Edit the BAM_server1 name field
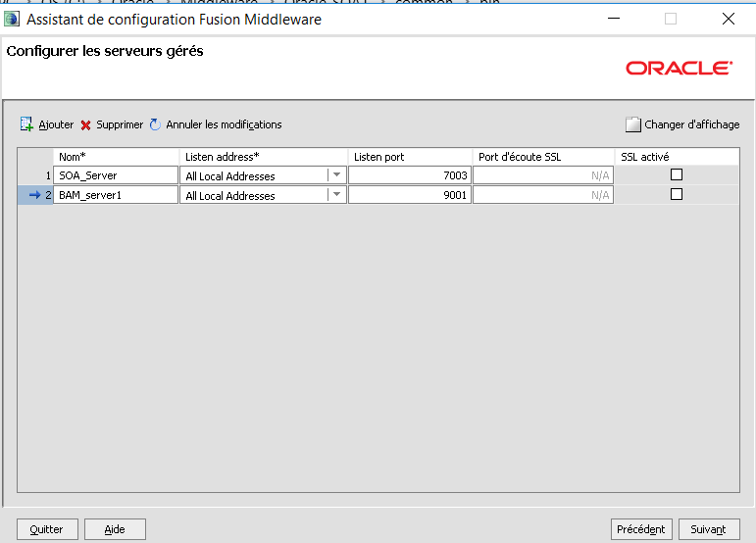 116,195
